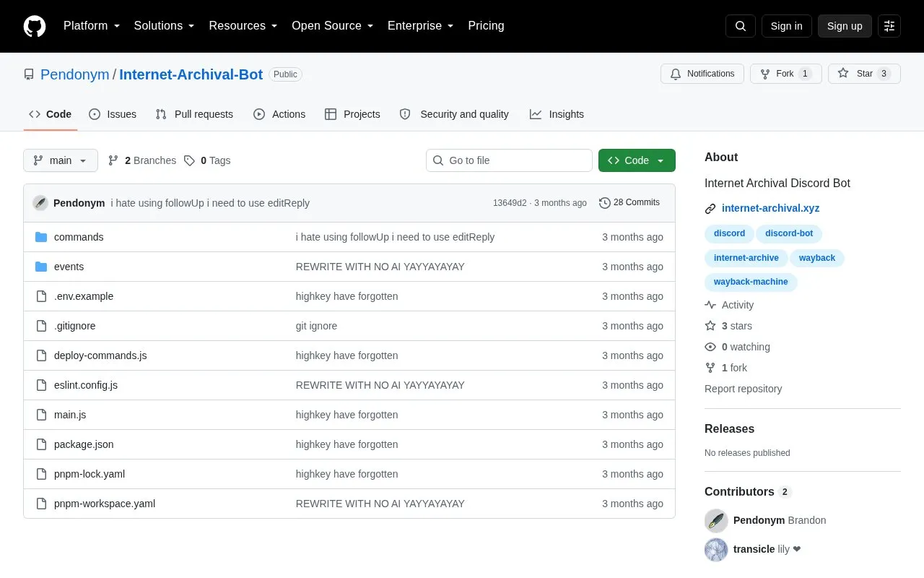Click the fork icon beside 1 fork
Screen dimensions: 924x578
point(710,368)
